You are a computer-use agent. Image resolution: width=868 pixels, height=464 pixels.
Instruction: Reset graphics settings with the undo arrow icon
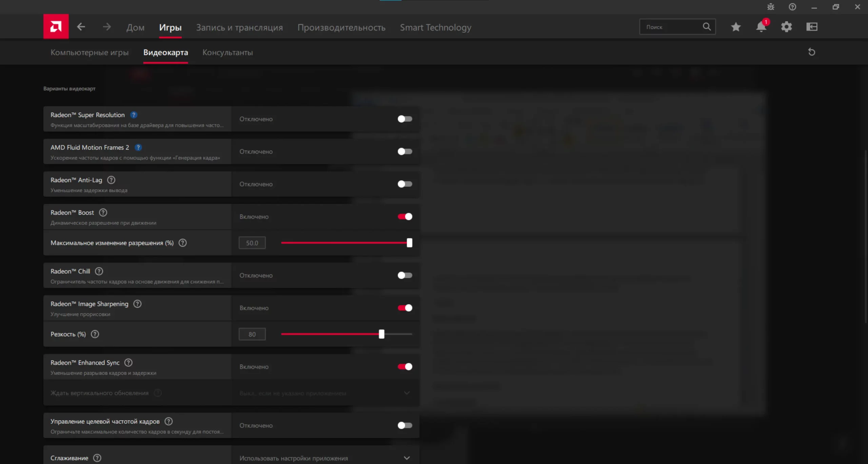coord(811,52)
